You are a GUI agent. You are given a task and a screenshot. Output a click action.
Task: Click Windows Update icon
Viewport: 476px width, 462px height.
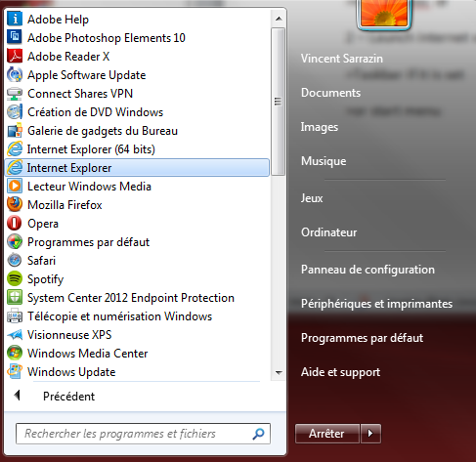pyautogui.click(x=15, y=371)
